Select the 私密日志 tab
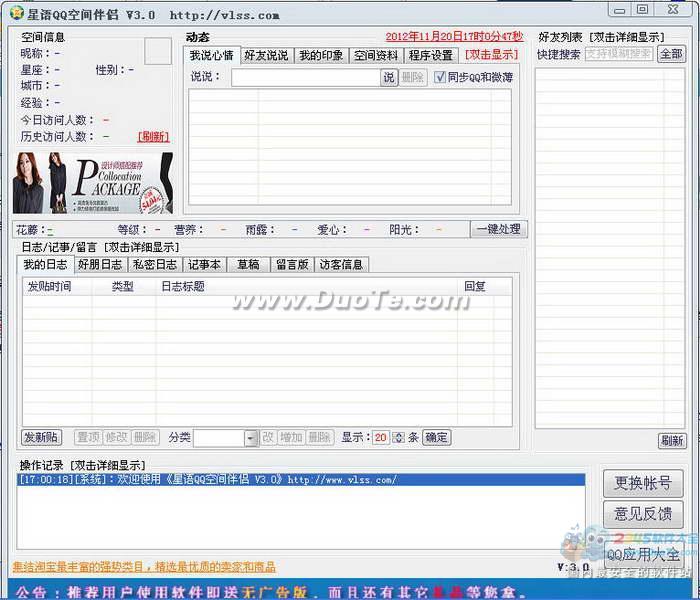Image resolution: width=700 pixels, height=600 pixels. click(x=155, y=265)
